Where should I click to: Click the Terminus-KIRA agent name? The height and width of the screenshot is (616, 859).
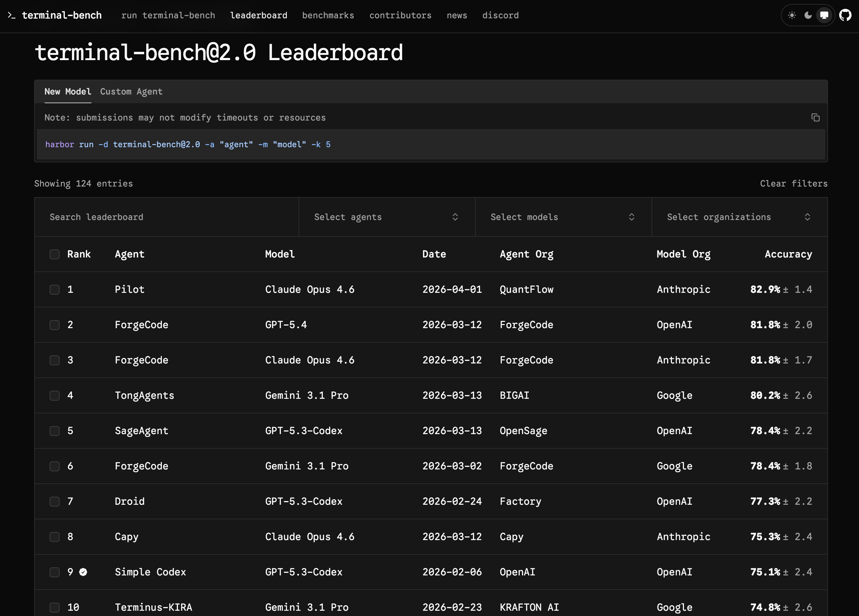154,607
